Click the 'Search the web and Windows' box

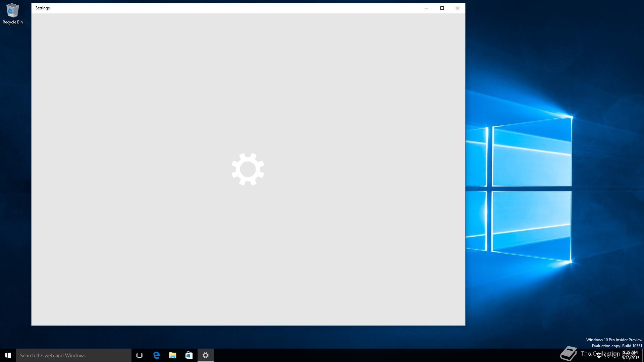pyautogui.click(x=74, y=355)
